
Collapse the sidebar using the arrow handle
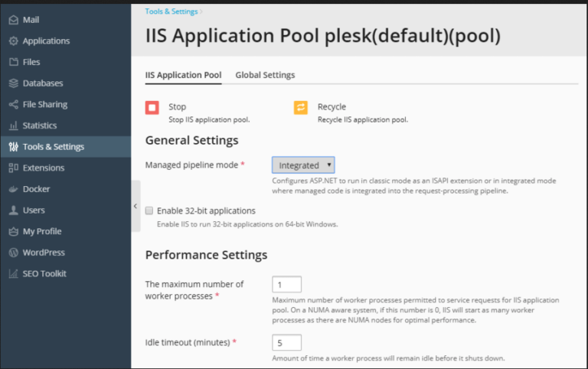[x=136, y=206]
